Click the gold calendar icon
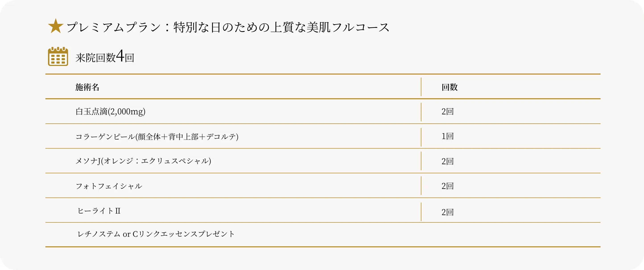The image size is (644, 270). (x=58, y=56)
